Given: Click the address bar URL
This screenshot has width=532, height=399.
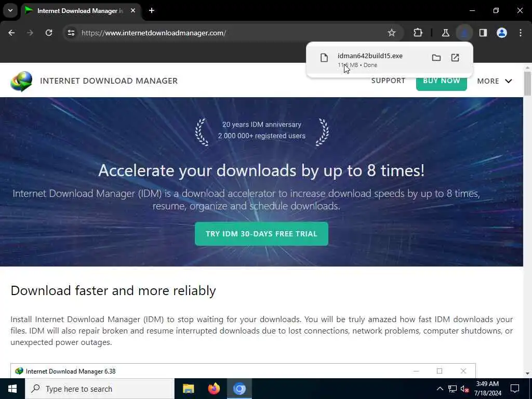Looking at the screenshot, I should pos(154,33).
